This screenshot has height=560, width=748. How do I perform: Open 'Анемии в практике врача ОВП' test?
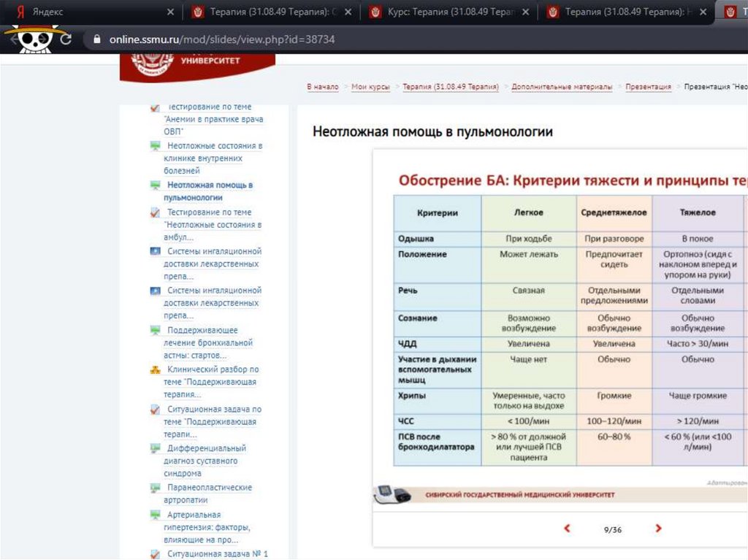coord(213,119)
